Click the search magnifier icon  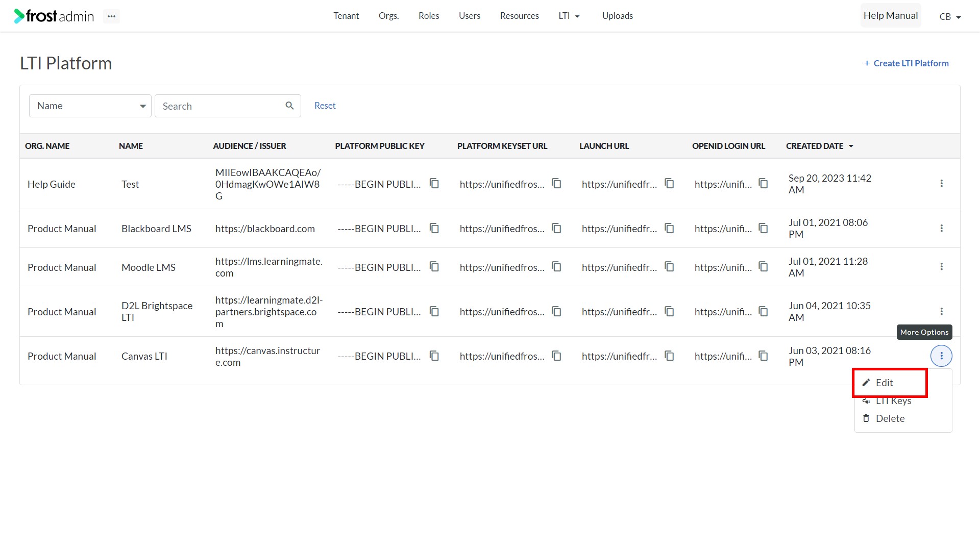coord(289,106)
